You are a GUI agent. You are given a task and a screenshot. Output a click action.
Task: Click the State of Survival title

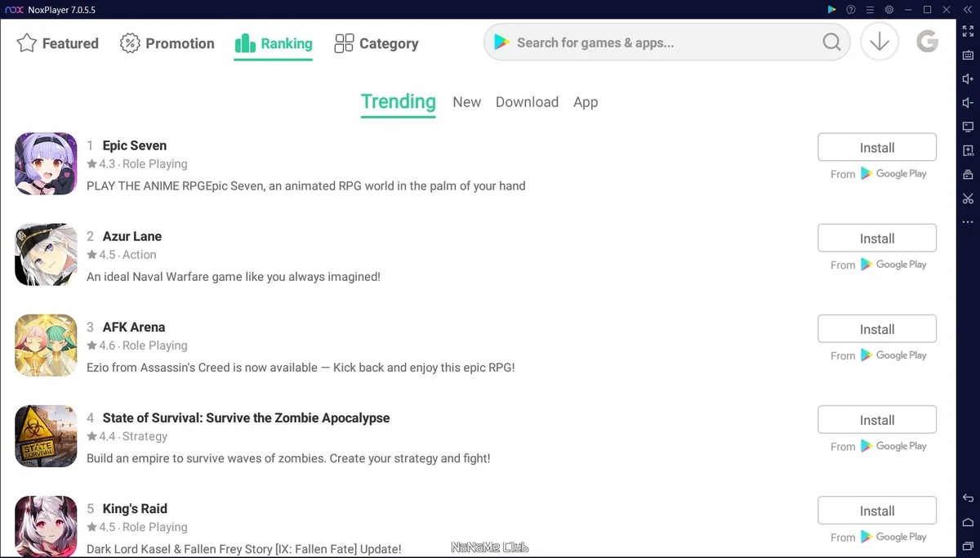[247, 417]
